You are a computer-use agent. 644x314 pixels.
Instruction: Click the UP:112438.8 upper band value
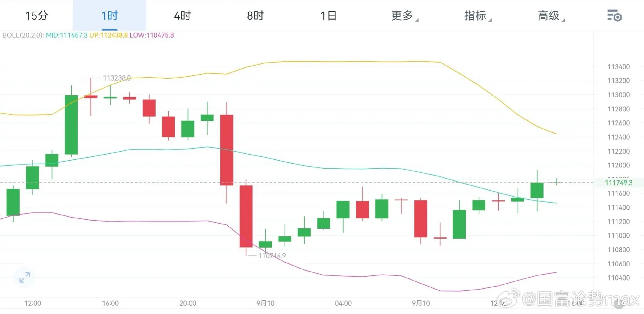pyautogui.click(x=108, y=35)
